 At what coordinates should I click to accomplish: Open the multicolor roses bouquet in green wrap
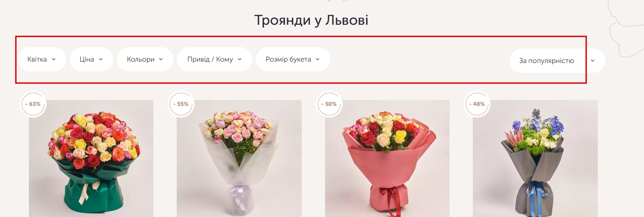[91, 159]
